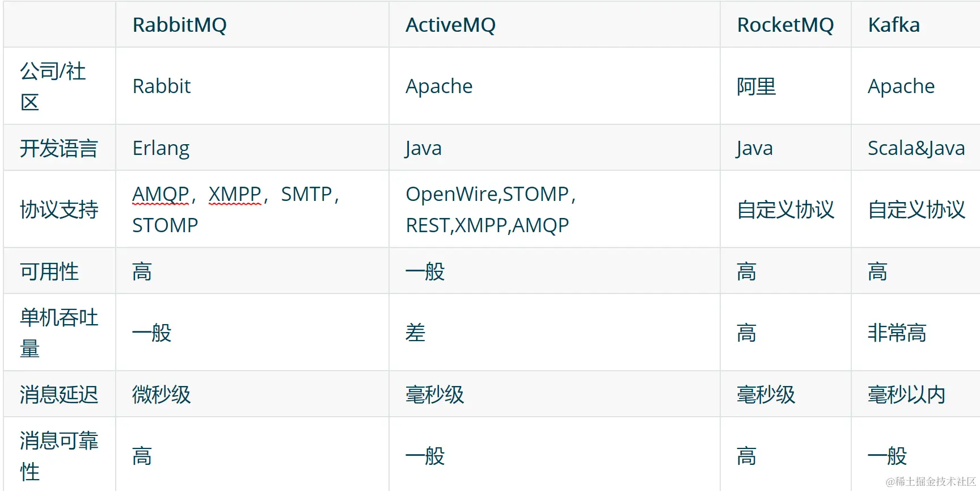Click the Erlang cell
The width and height of the screenshot is (980, 491).
click(x=161, y=148)
